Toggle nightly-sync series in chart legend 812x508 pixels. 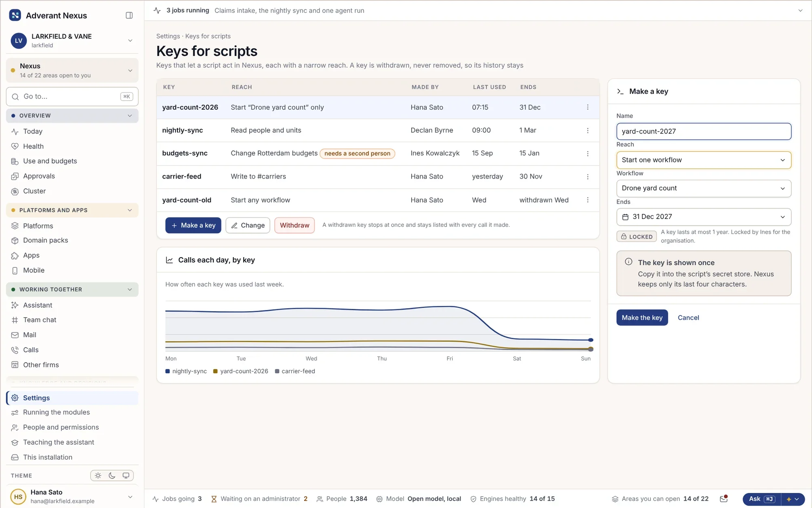pos(186,371)
